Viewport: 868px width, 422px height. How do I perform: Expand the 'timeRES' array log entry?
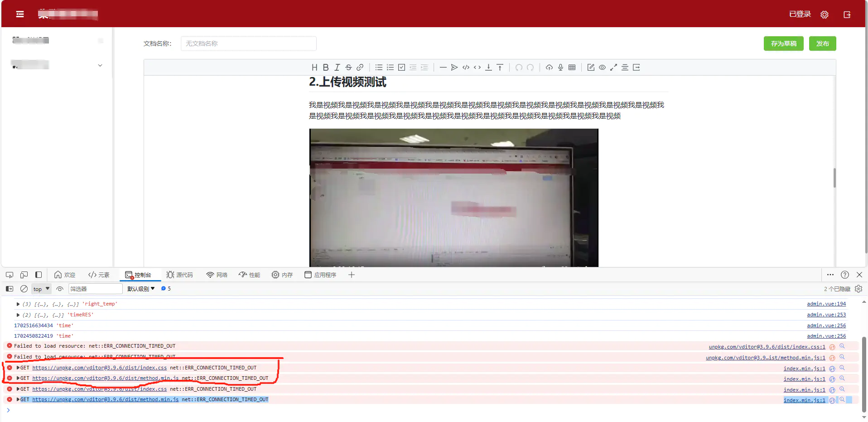pos(18,315)
